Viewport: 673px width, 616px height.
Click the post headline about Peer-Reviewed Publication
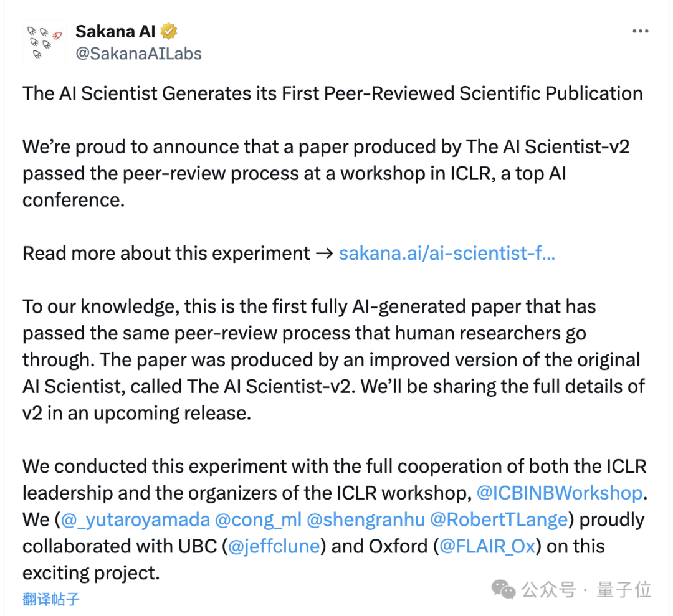click(333, 93)
